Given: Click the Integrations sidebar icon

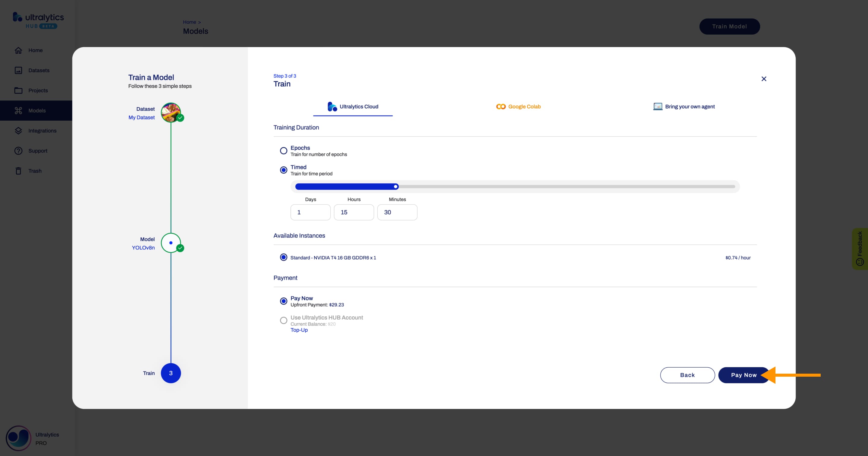Looking at the screenshot, I should (18, 130).
